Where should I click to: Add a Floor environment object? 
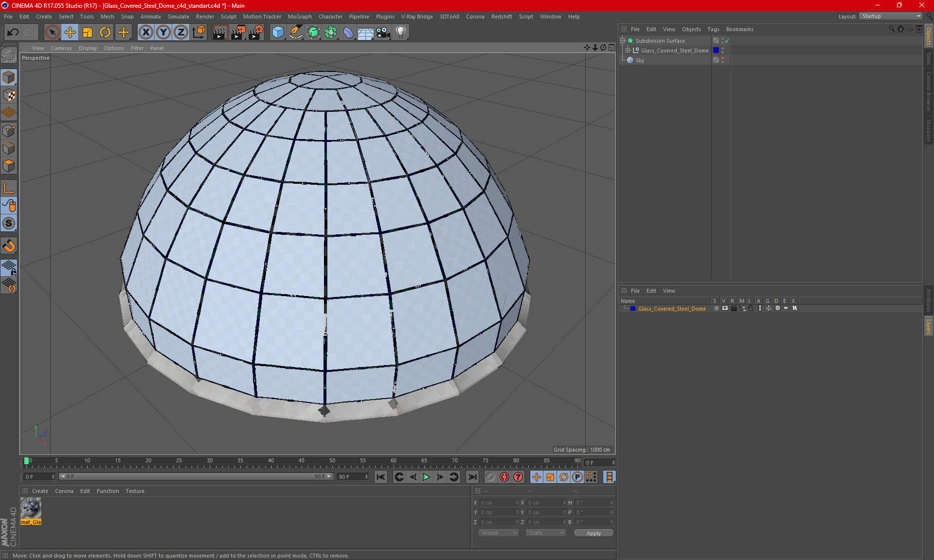coord(366,33)
